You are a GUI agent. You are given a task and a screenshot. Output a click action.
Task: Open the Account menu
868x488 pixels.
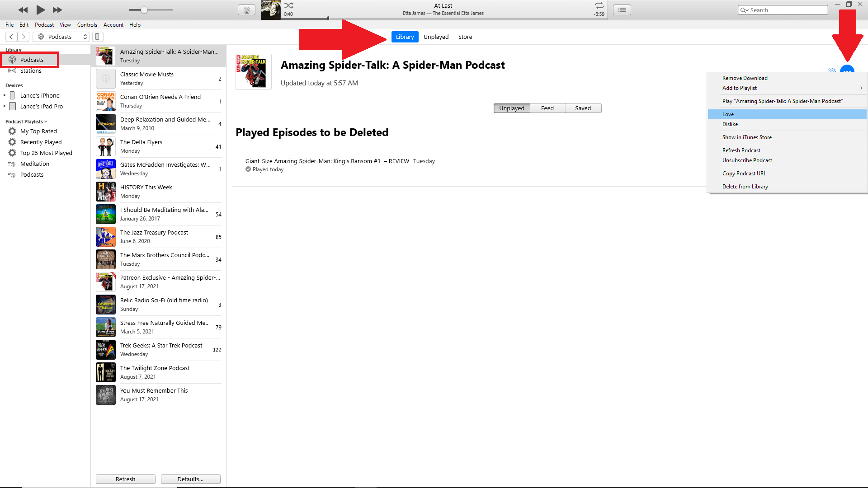[x=113, y=25]
